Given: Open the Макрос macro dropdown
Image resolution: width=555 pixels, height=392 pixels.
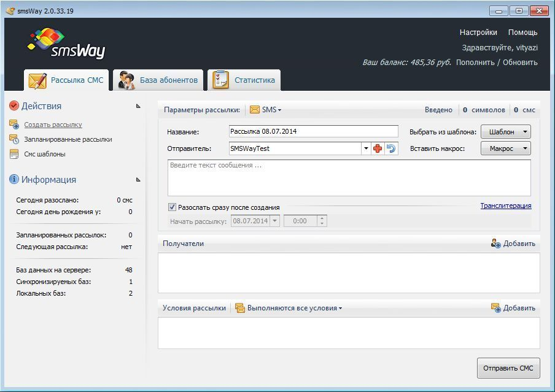Looking at the screenshot, I should (505, 148).
